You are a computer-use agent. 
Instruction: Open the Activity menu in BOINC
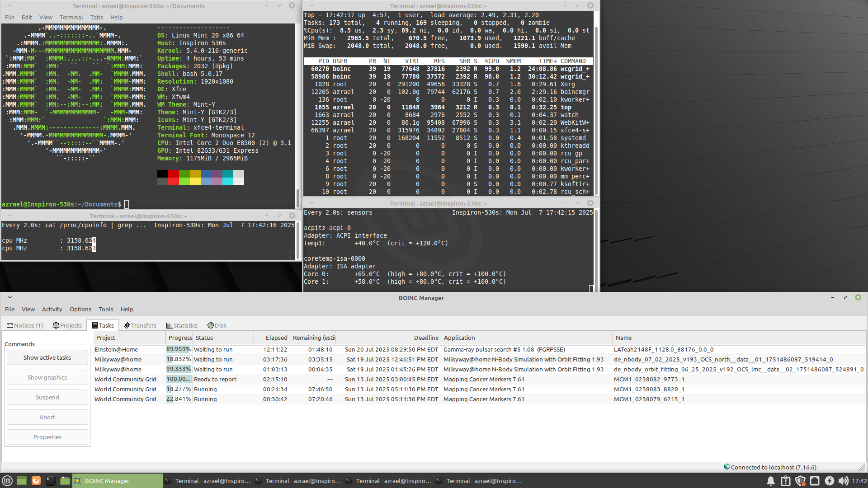click(52, 309)
